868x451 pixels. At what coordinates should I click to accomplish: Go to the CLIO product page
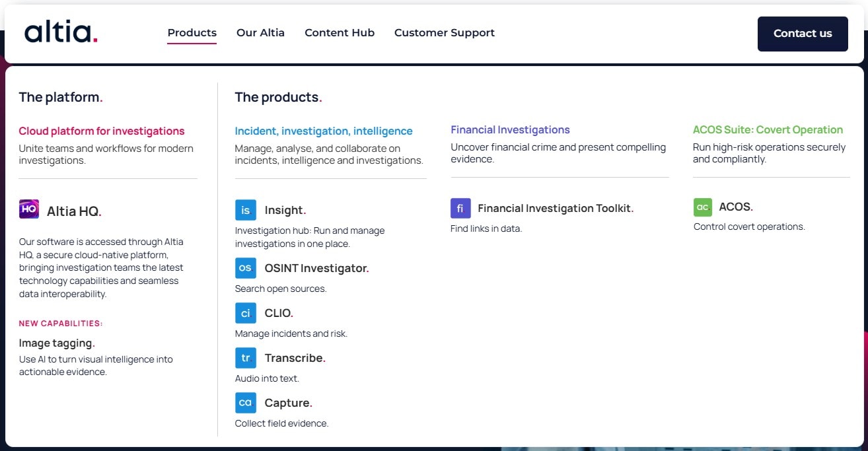pos(279,313)
